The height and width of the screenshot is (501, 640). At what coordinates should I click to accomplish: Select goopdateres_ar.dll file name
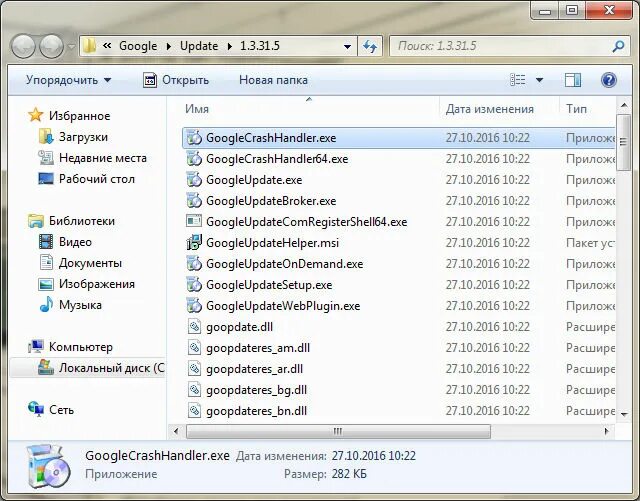(x=254, y=369)
